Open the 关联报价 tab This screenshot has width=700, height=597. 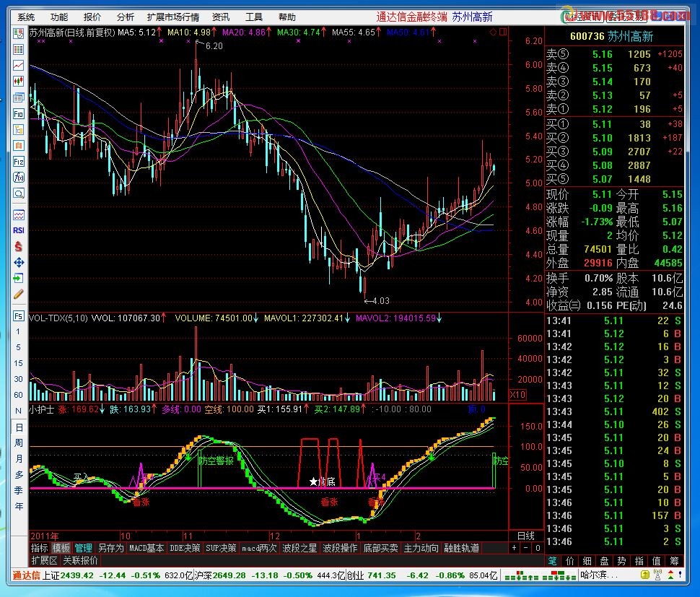[x=80, y=560]
